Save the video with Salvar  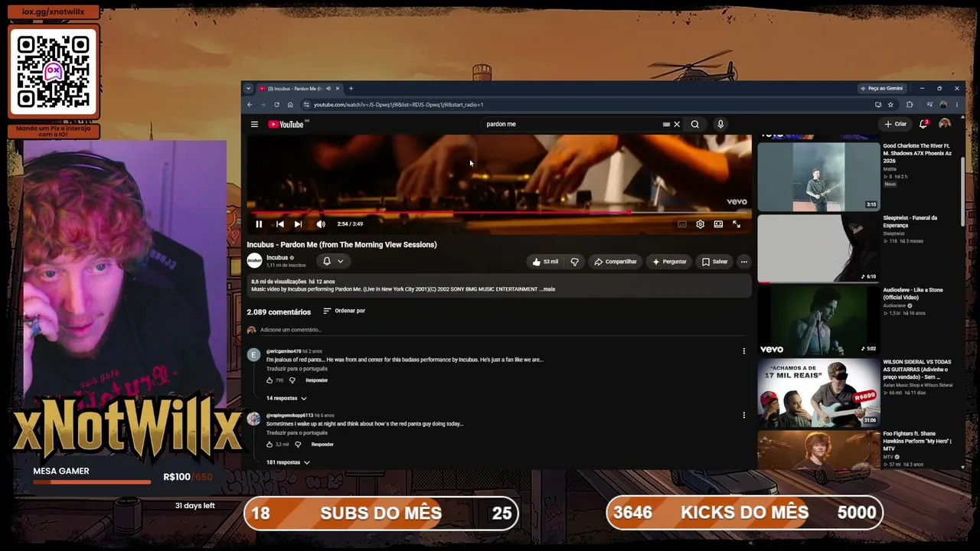(x=715, y=262)
